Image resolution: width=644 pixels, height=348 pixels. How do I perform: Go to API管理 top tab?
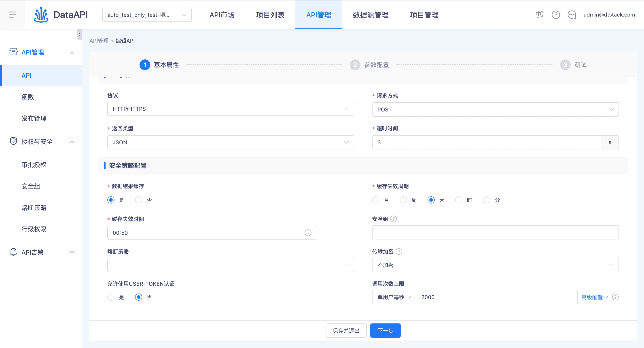(x=319, y=15)
